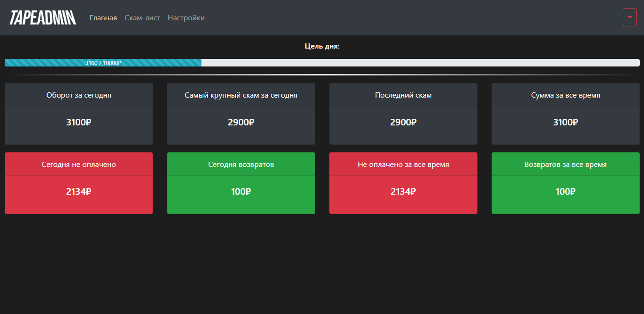644x314 pixels.
Task: Click the "Цель дня:" heading
Action: pyautogui.click(x=322, y=46)
